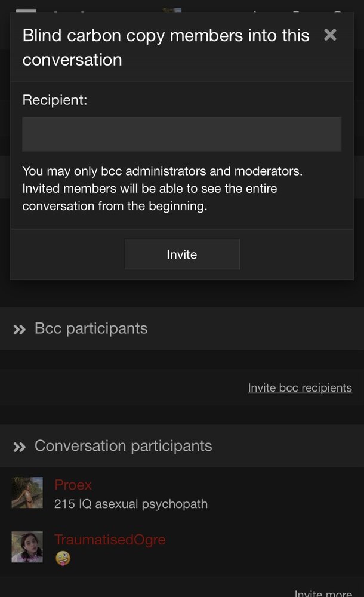The height and width of the screenshot is (597, 364).
Task: Click the Conversation participants double-chevron icon
Action: pos(20,447)
